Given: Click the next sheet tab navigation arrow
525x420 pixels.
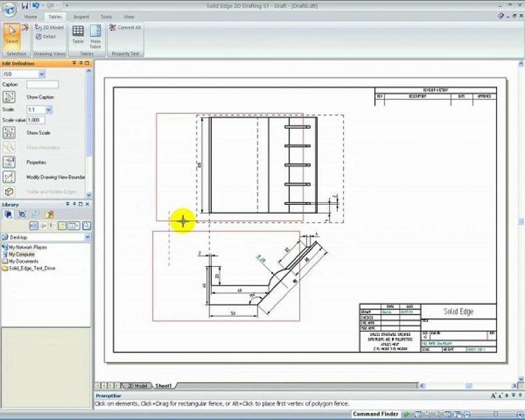Looking at the screenshot, I should [x=111, y=386].
